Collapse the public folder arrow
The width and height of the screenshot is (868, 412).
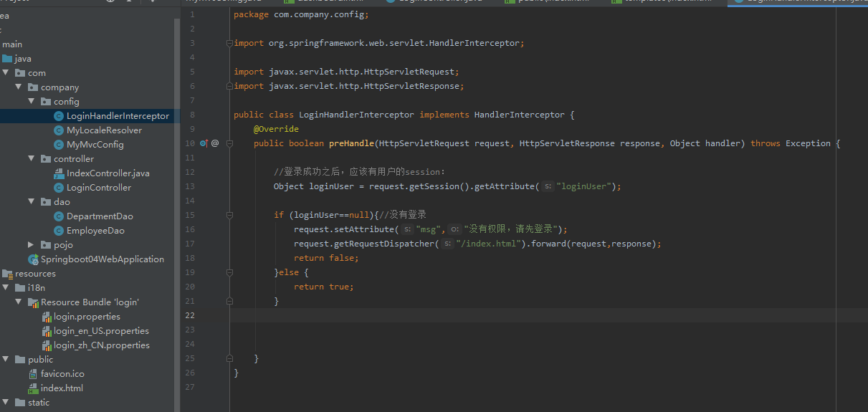[x=6, y=360]
